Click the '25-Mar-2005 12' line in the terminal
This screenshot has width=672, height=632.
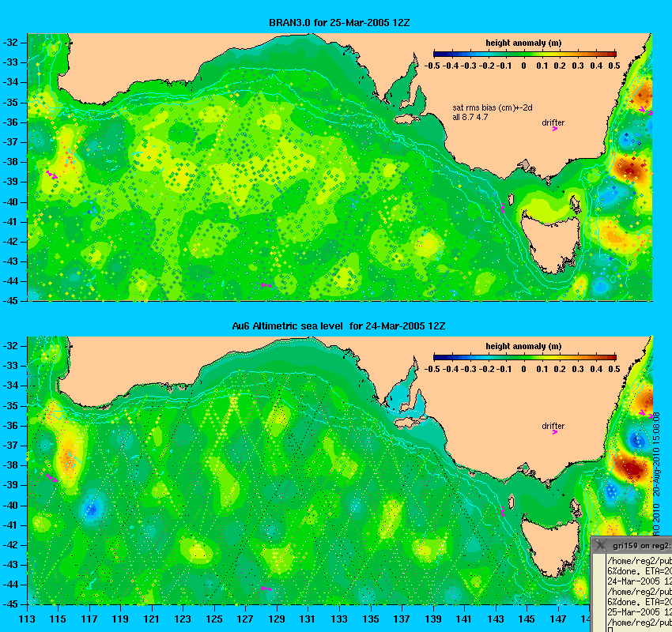640,612
